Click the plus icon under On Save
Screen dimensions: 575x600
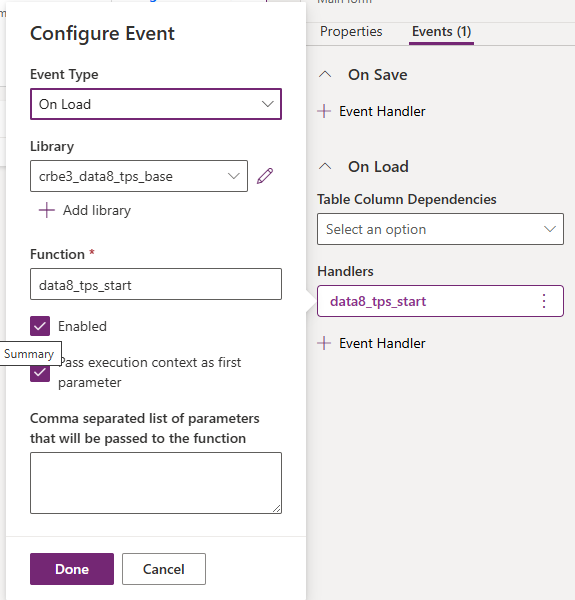tap(324, 111)
